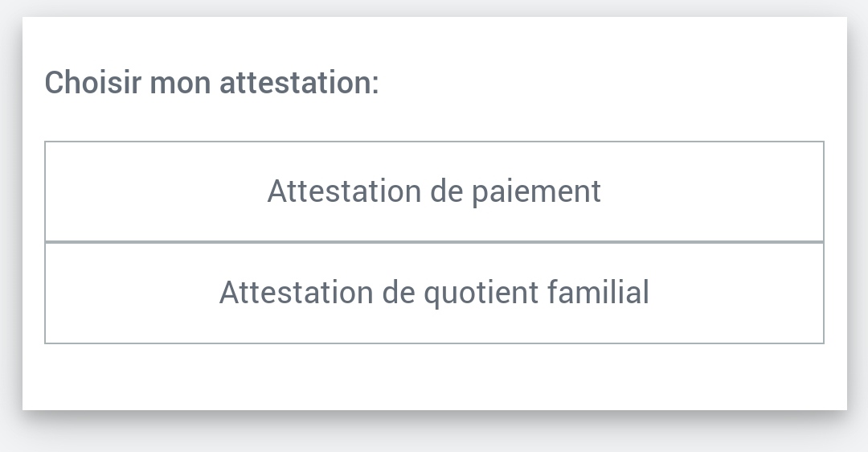Click the text 'Attestation de quotient familial'

click(434, 293)
